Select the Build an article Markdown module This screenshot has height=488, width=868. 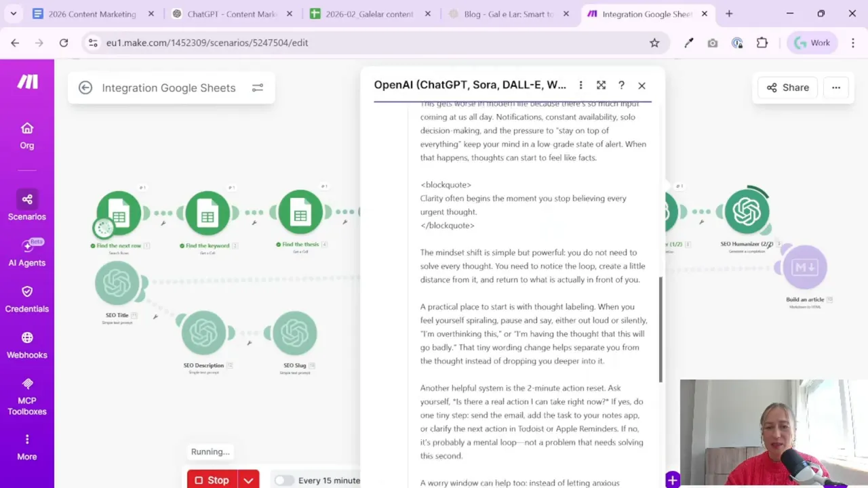tap(805, 267)
